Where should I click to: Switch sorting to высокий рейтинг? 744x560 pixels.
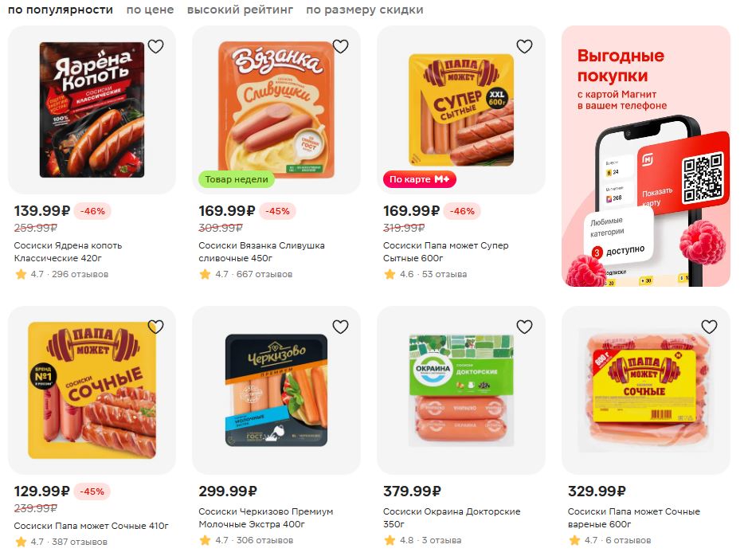click(x=240, y=10)
